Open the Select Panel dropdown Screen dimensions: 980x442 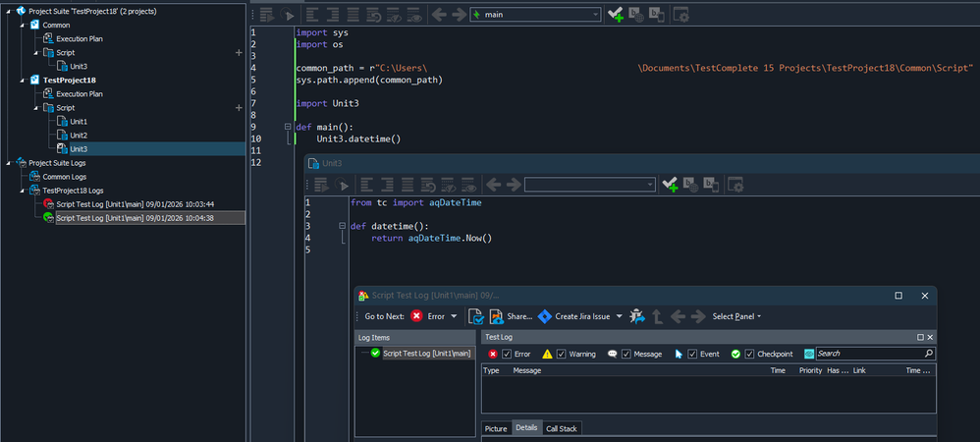[x=736, y=316]
